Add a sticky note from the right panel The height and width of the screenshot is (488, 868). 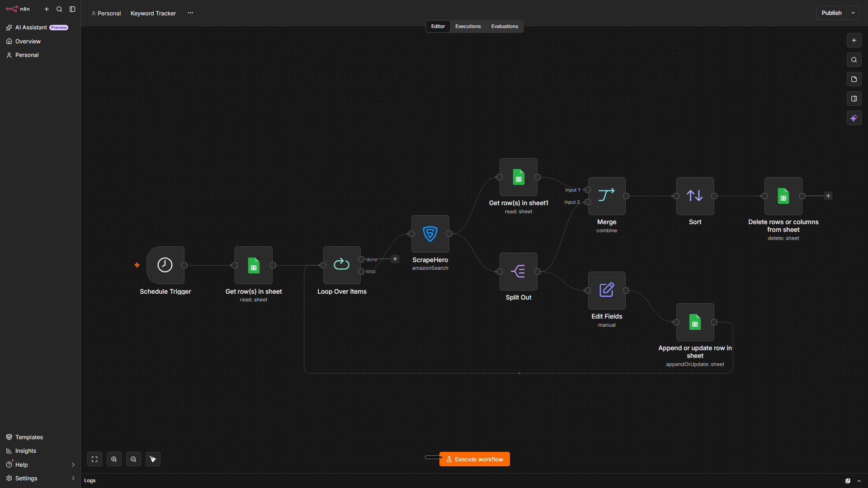click(x=854, y=79)
